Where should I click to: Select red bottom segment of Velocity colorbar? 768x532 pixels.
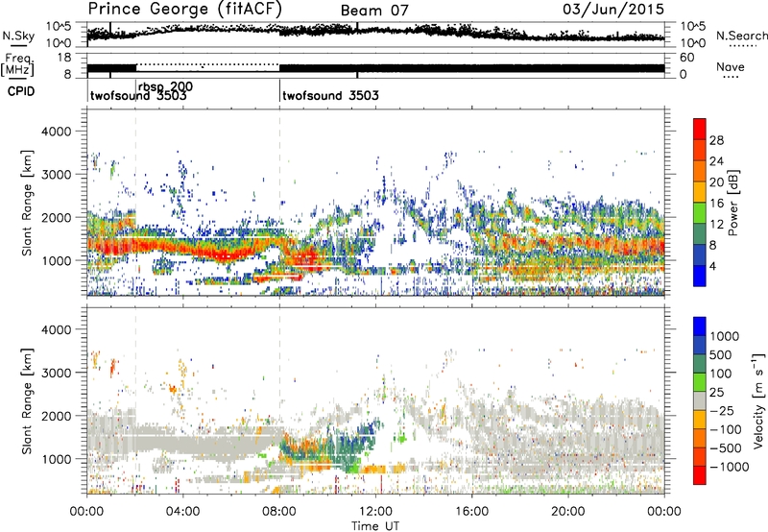point(700,475)
